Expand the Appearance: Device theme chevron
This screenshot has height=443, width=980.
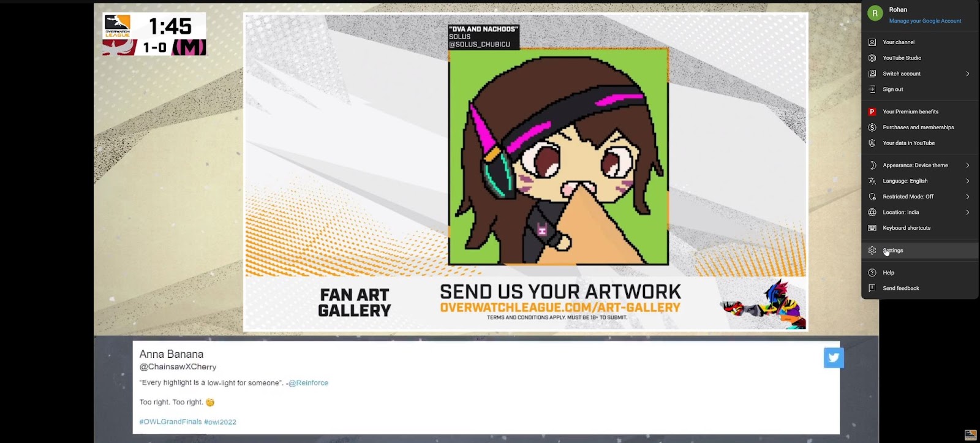(x=968, y=165)
